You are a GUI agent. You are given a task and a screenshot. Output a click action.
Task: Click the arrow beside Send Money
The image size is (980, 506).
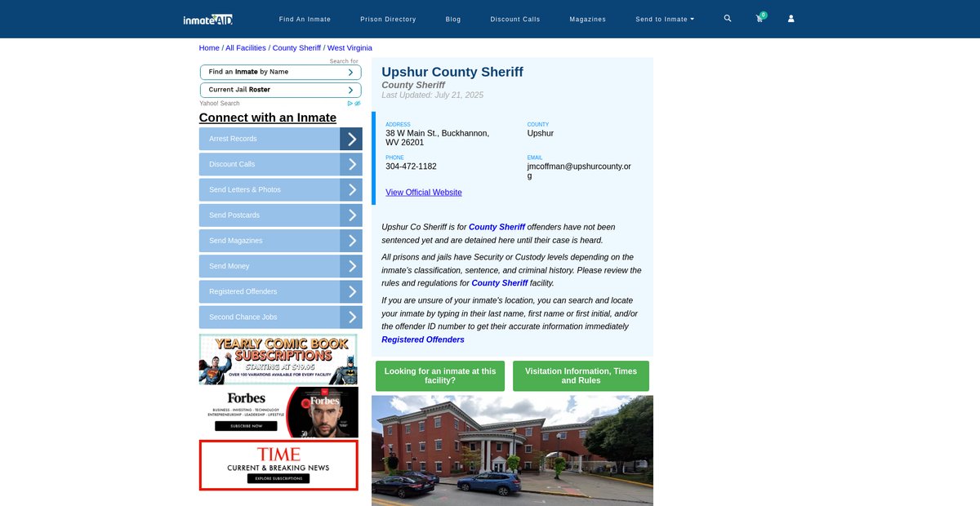(x=351, y=266)
